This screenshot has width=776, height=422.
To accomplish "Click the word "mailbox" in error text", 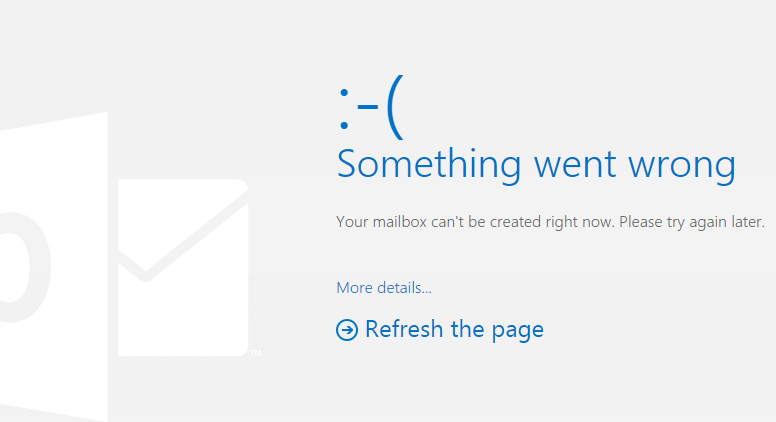I will [x=399, y=221].
